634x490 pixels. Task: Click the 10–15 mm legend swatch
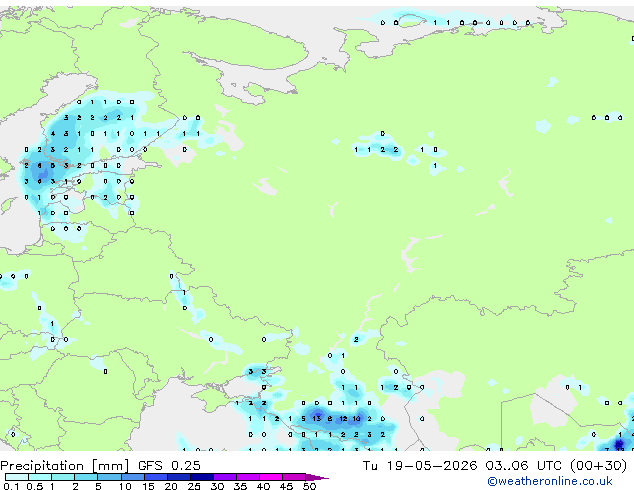coord(132,477)
